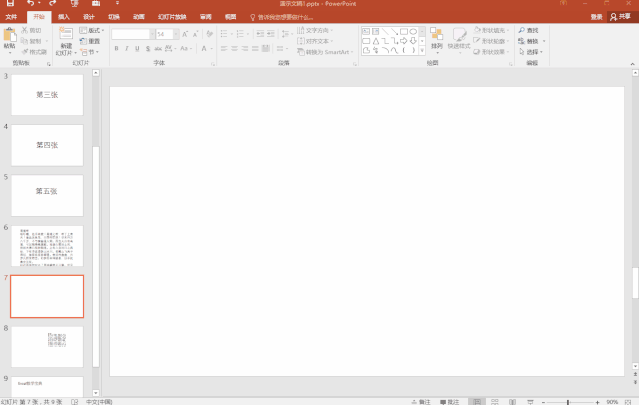Screen dimensions: 639x405
Task: Toggle Bold formatting
Action: pos(116,49)
